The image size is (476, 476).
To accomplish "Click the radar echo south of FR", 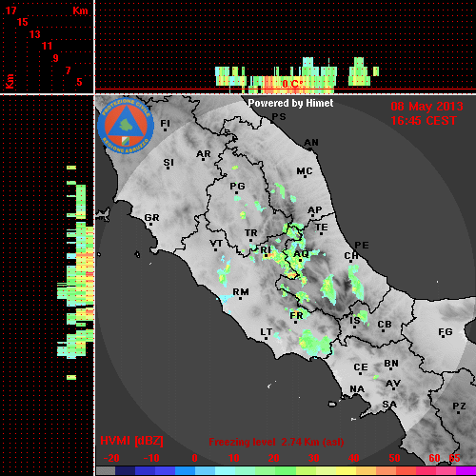I will coord(314,343).
